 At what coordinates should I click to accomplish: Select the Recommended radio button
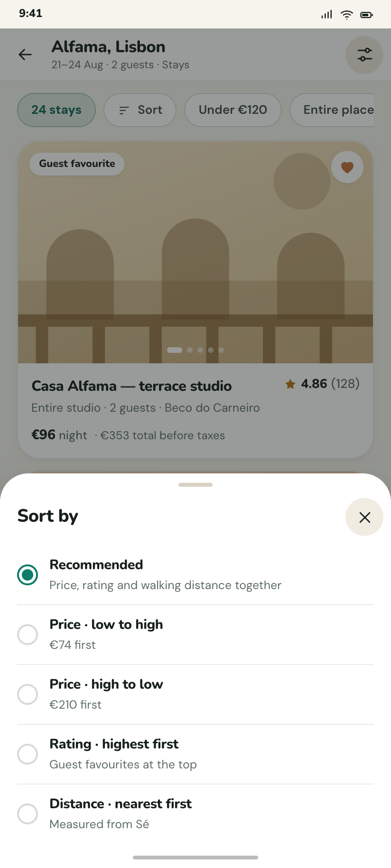point(28,575)
